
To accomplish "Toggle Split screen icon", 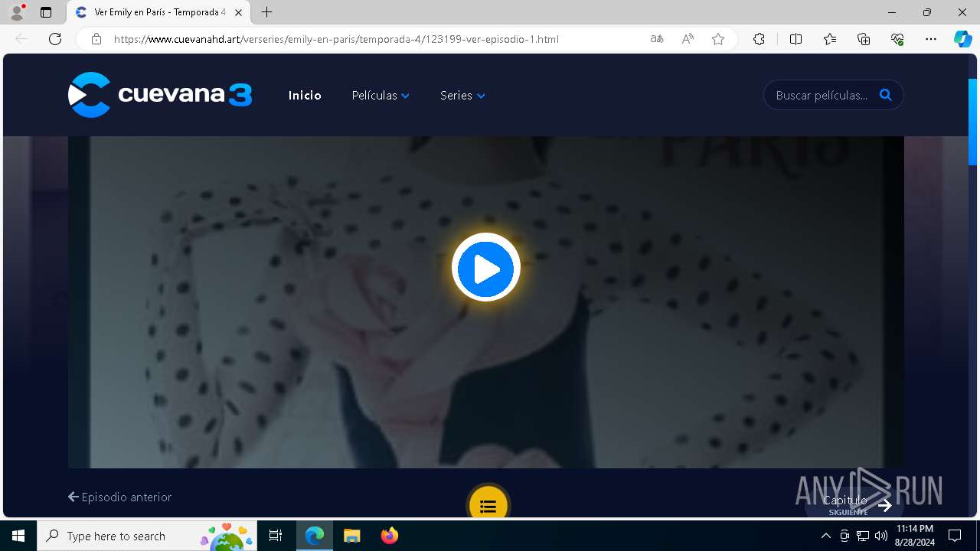I will point(795,39).
